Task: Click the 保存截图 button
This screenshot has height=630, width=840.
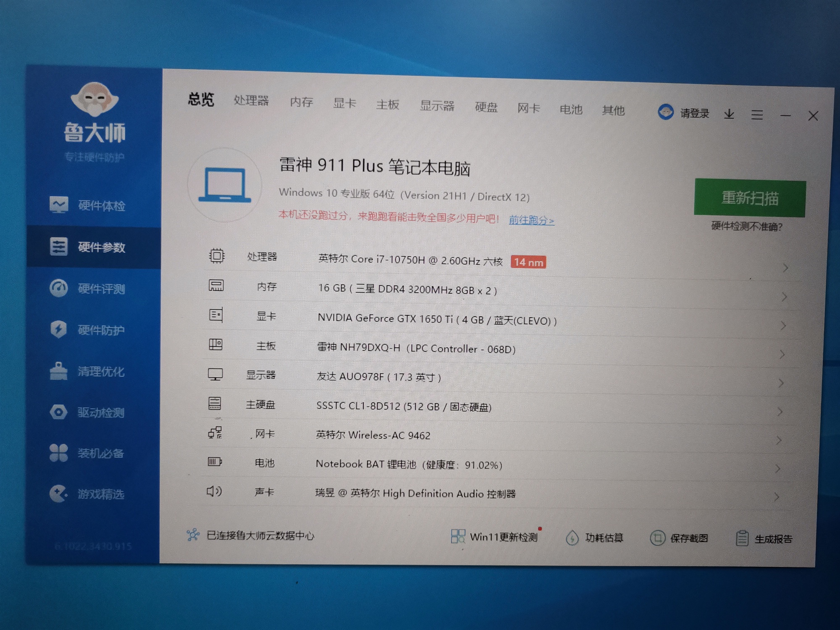Action: click(679, 538)
